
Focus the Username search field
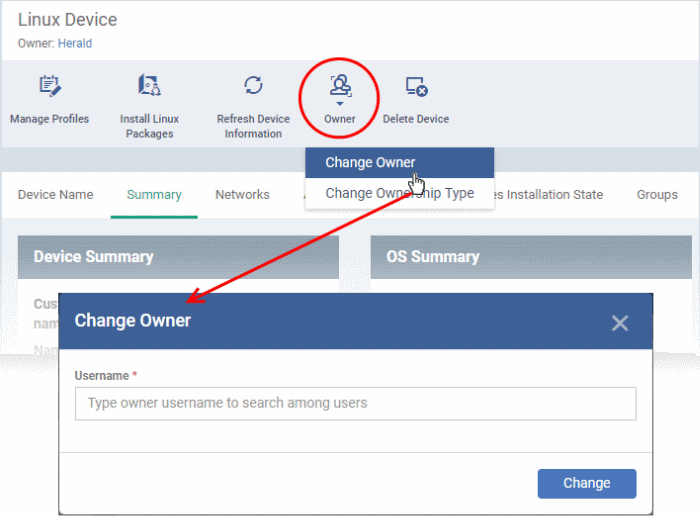pos(355,404)
